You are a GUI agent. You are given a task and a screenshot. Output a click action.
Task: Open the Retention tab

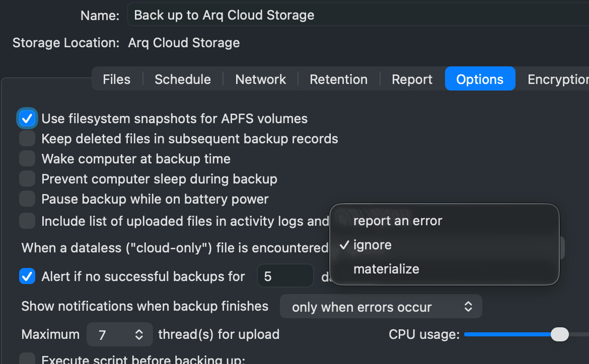click(338, 79)
